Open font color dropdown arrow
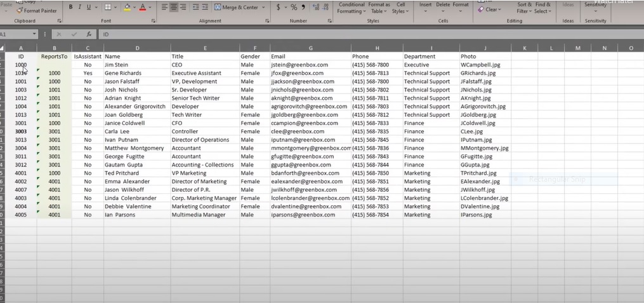This screenshot has width=644, height=303. click(x=150, y=7)
